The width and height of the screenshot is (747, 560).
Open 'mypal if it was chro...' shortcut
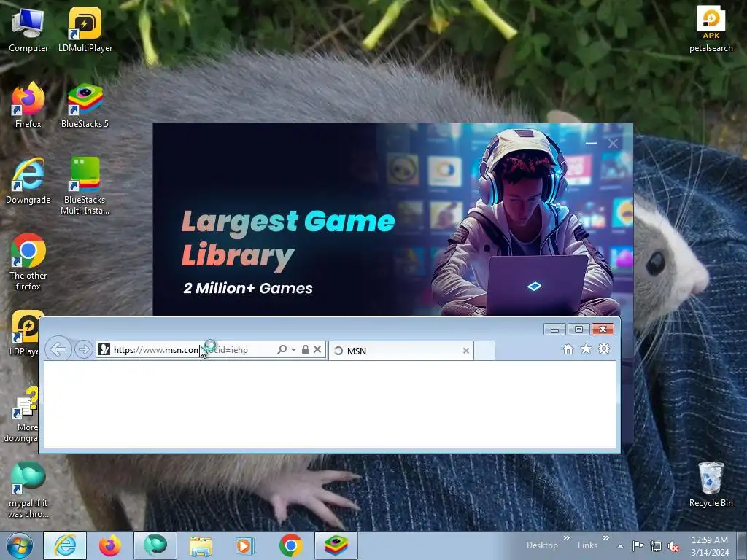(x=28, y=491)
